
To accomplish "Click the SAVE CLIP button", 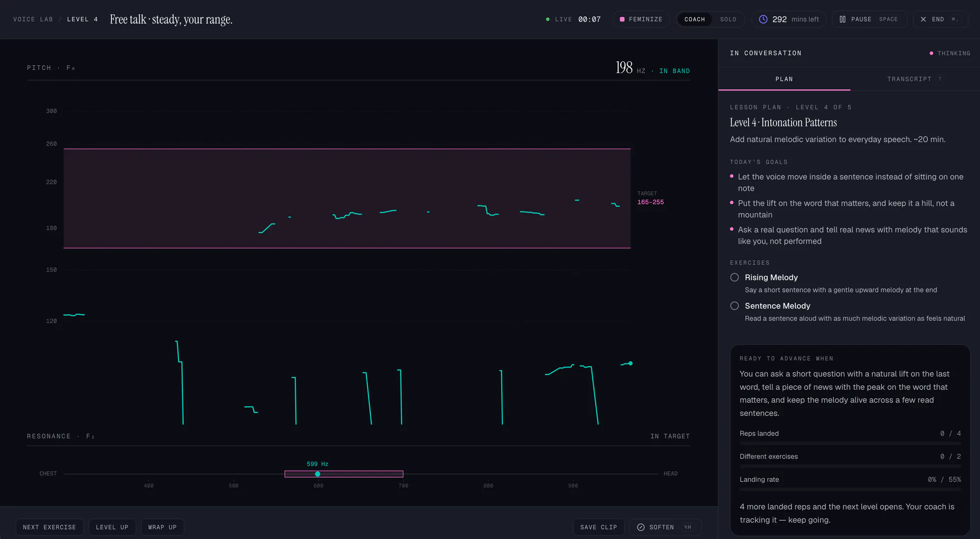I will pos(599,527).
